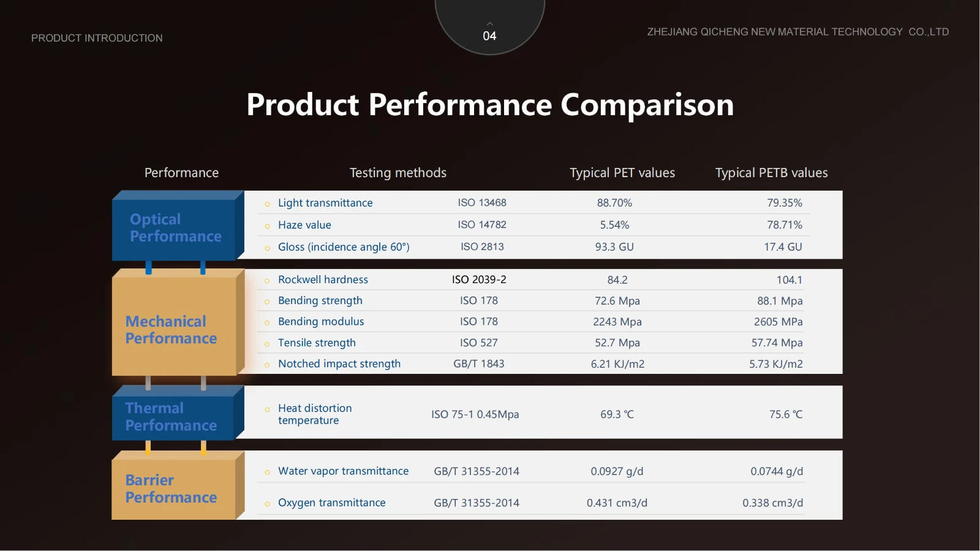Click the ISO 2039-2 testing method text

click(x=479, y=279)
